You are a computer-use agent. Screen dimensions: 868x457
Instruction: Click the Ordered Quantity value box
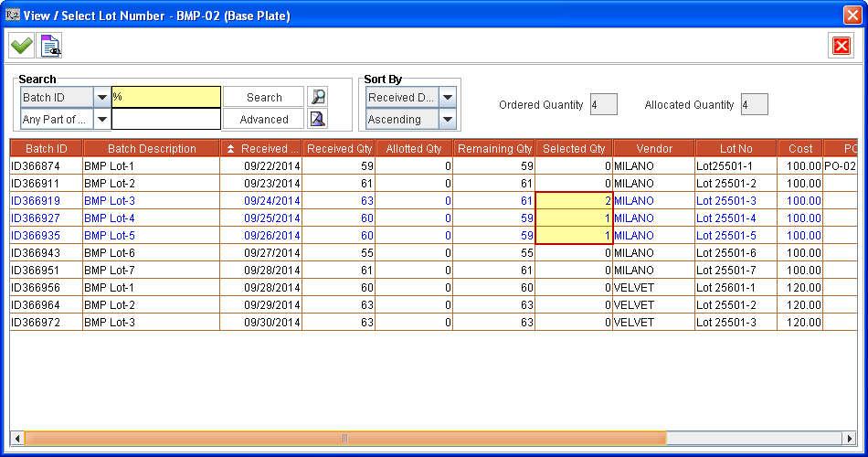point(604,104)
